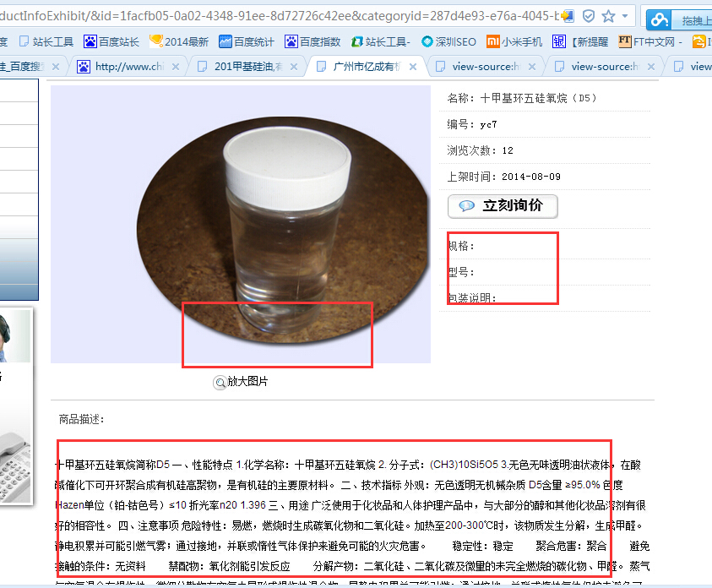The width and height of the screenshot is (712, 588).
Task: Click the magnifier icon beside 放大图片
Action: point(221,383)
